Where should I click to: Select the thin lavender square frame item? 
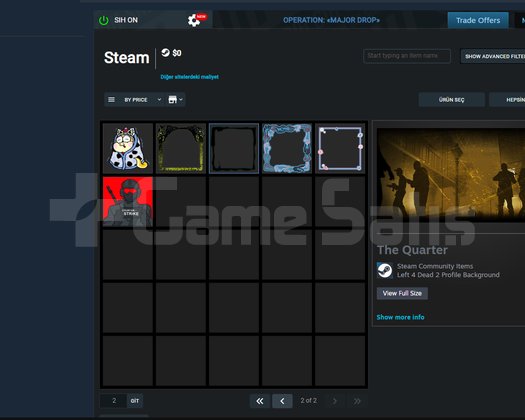[x=340, y=148]
